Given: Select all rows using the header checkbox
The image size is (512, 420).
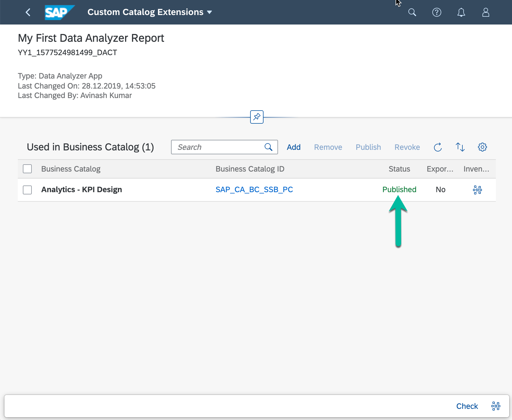Looking at the screenshot, I should tap(27, 169).
